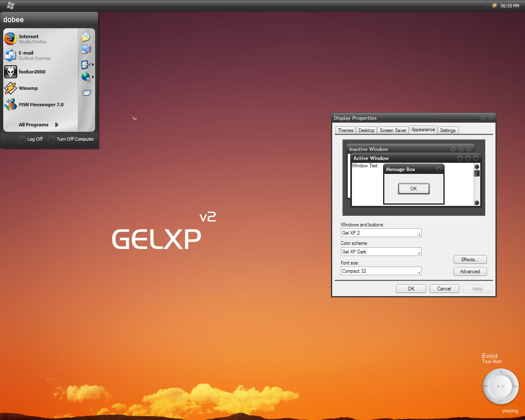The width and height of the screenshot is (525, 420).
Task: Click the Inactive Window preview title bar
Action: [411, 149]
